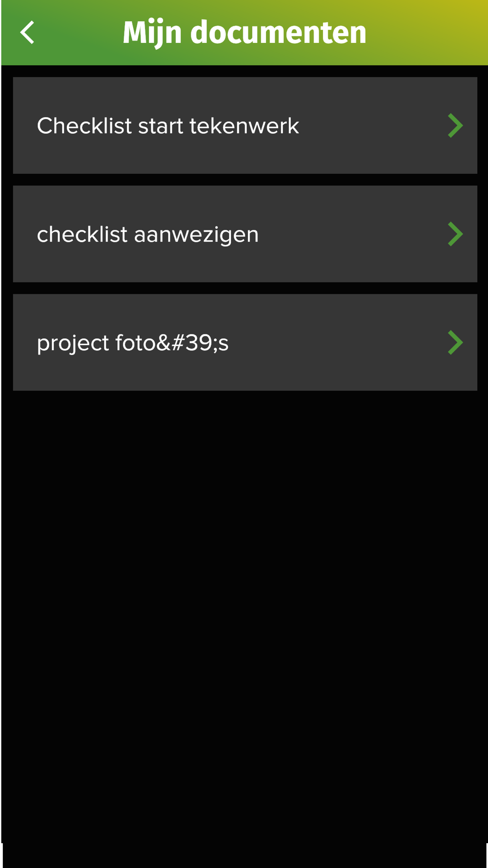Open the Checklist start tekenwerk document

pyautogui.click(x=245, y=125)
